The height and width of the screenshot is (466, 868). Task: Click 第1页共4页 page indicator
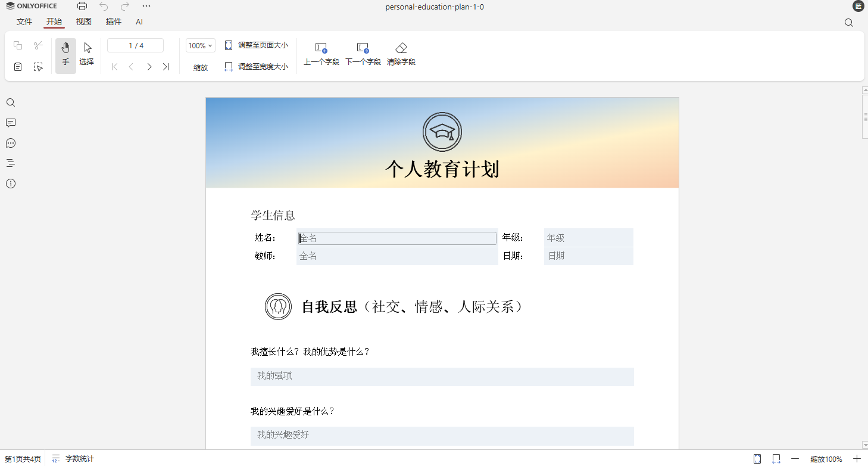(23, 459)
